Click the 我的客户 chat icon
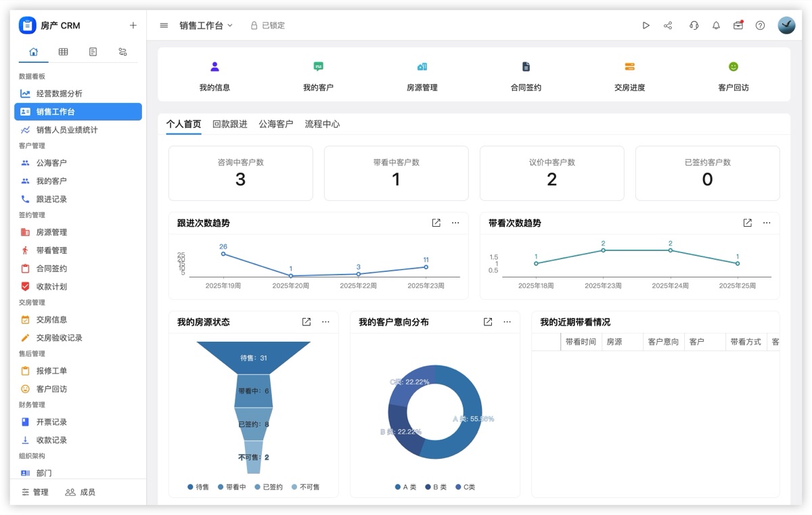This screenshot has width=812, height=515. click(x=318, y=66)
